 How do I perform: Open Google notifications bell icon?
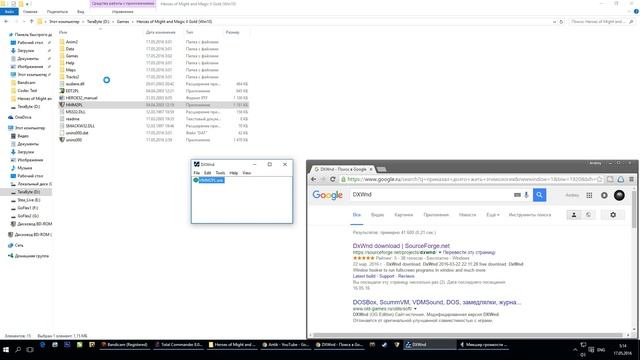(x=604, y=196)
